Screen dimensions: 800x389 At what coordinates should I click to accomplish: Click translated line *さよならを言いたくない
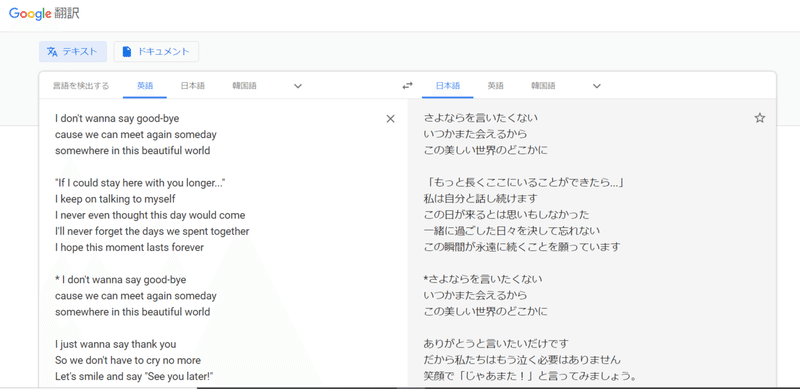(x=483, y=279)
